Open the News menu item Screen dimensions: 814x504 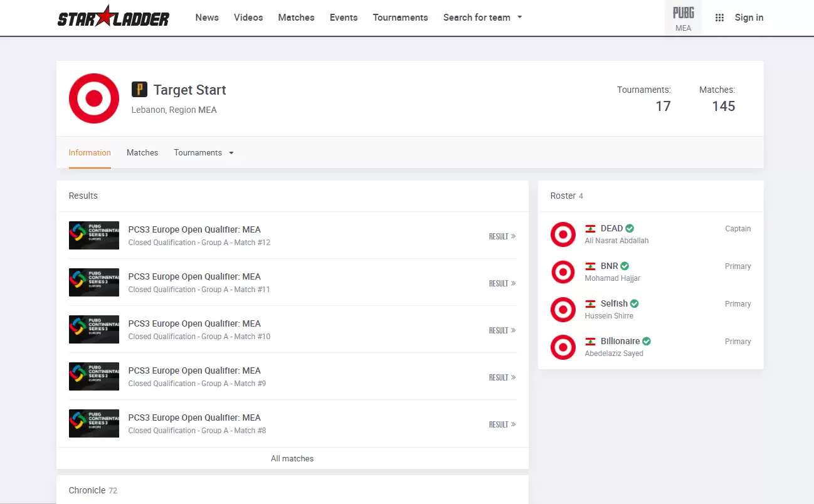207,18
